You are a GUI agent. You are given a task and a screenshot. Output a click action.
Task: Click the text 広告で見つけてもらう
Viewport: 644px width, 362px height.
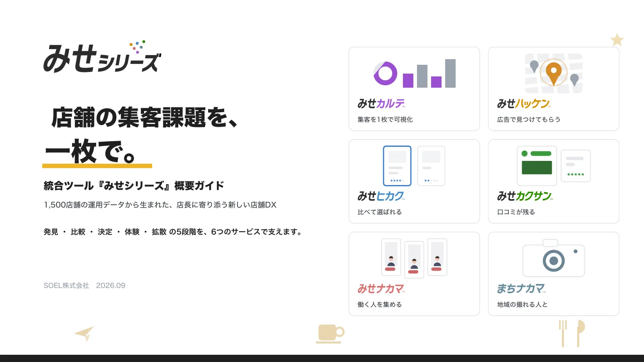[x=528, y=119]
